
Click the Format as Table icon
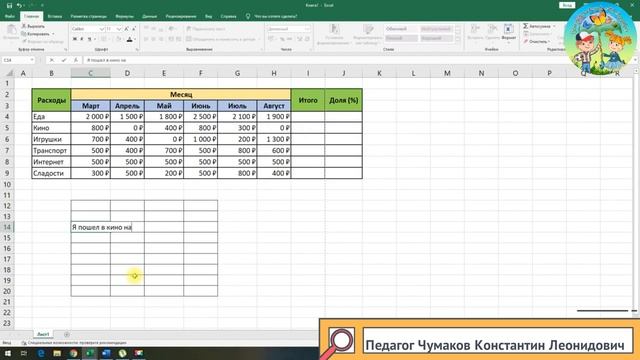click(x=369, y=29)
